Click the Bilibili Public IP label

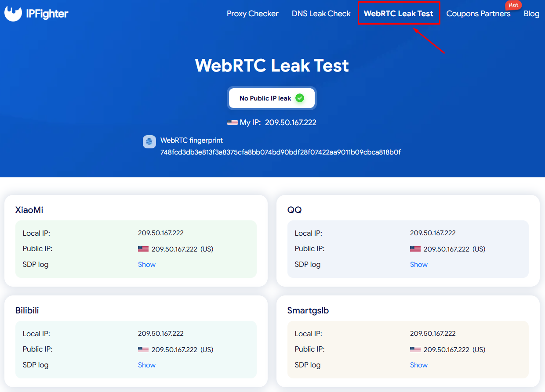(x=38, y=349)
